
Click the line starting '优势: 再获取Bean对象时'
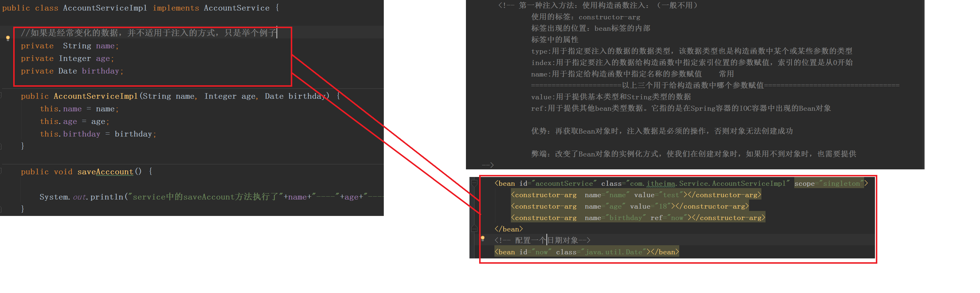[x=662, y=131]
